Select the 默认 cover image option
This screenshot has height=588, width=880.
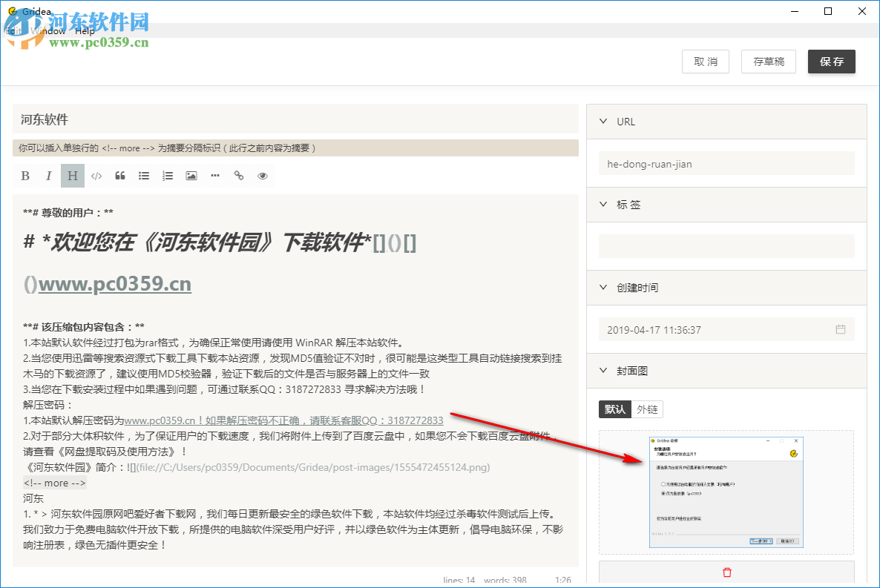(615, 409)
